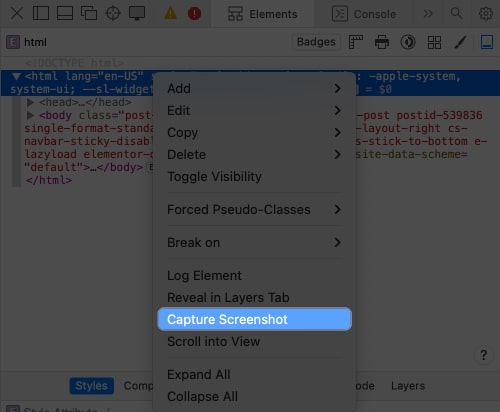Collapse the html element triangle
This screenshot has width=500, height=412.
point(16,76)
